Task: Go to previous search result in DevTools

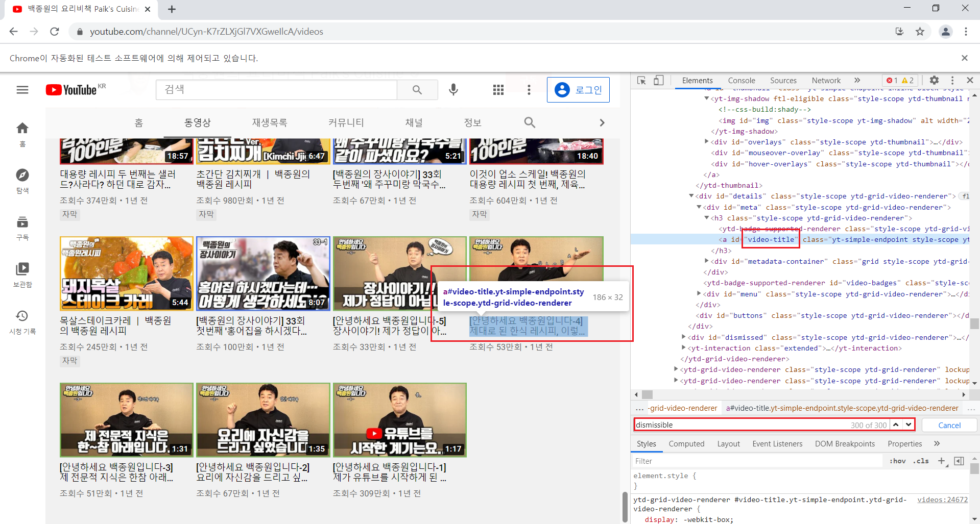Action: pyautogui.click(x=896, y=425)
